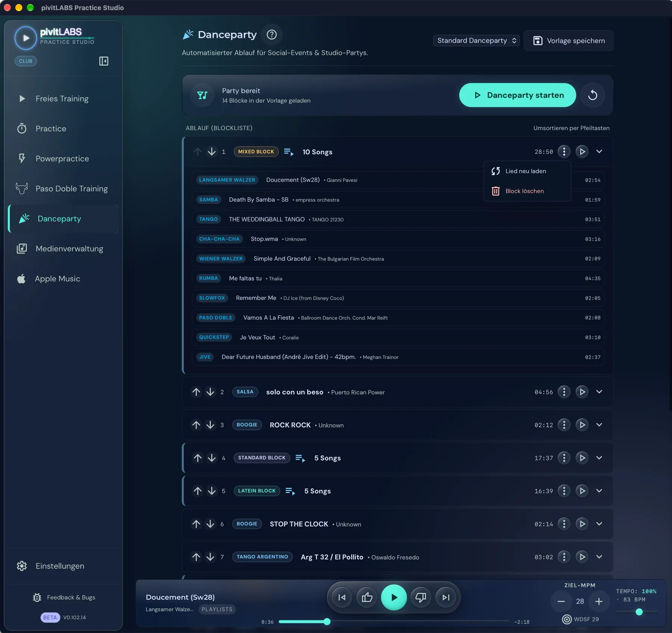The width and height of the screenshot is (672, 633).
Task: Like the current song with thumbs up
Action: [367, 598]
